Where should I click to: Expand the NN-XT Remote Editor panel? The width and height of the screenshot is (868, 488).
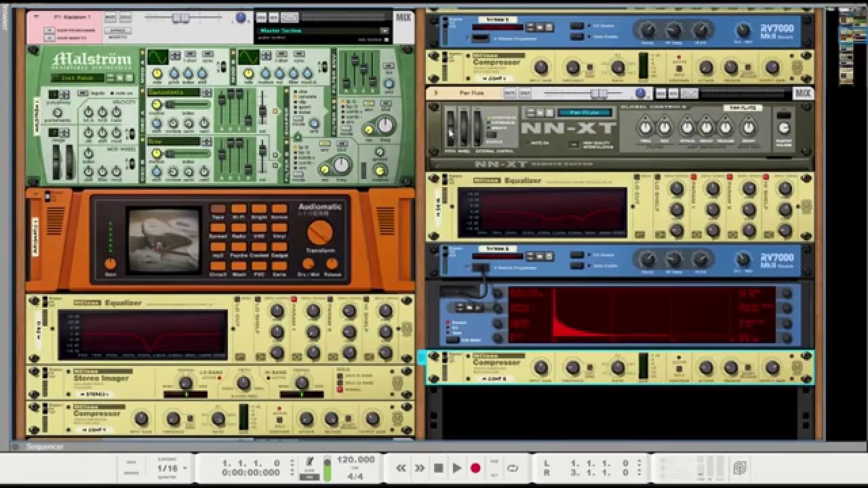click(x=619, y=164)
